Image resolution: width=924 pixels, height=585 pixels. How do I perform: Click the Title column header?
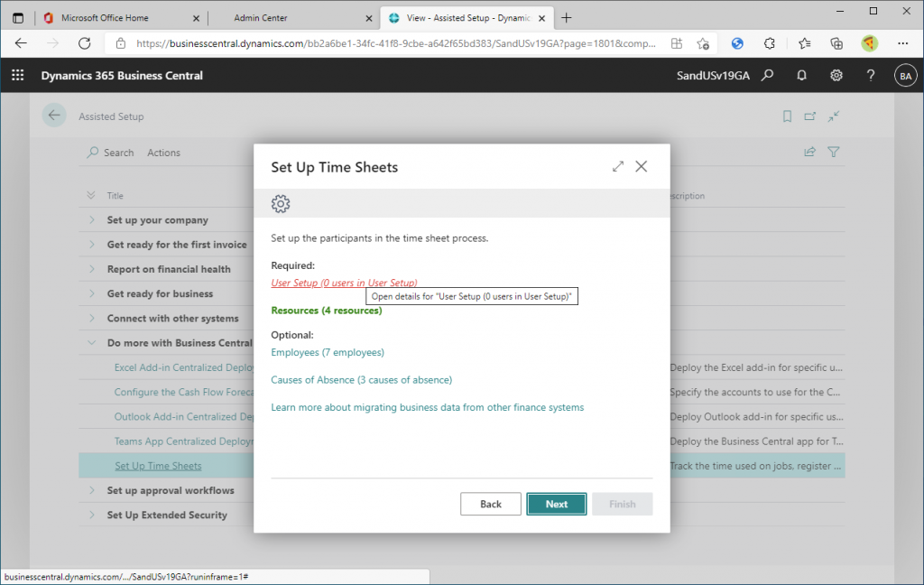coord(115,195)
